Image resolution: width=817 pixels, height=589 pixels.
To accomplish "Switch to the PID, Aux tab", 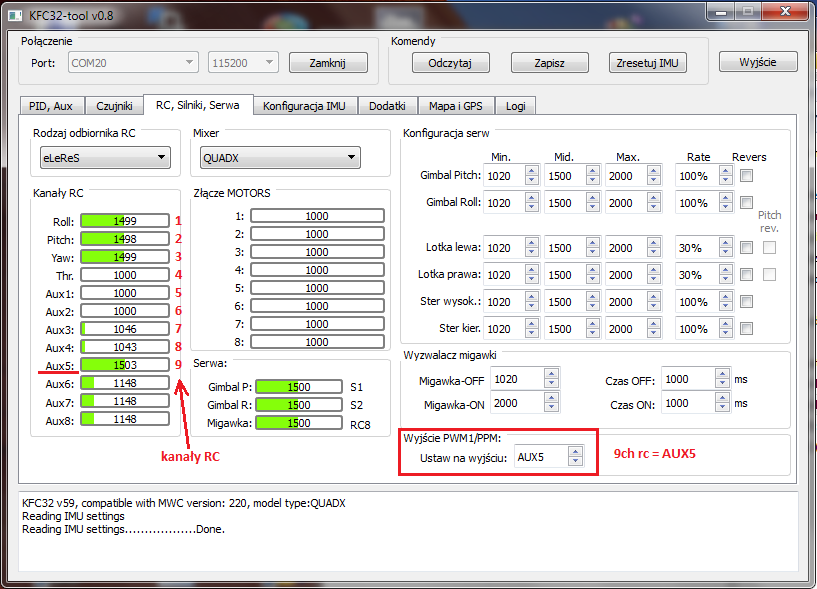I will (51, 105).
